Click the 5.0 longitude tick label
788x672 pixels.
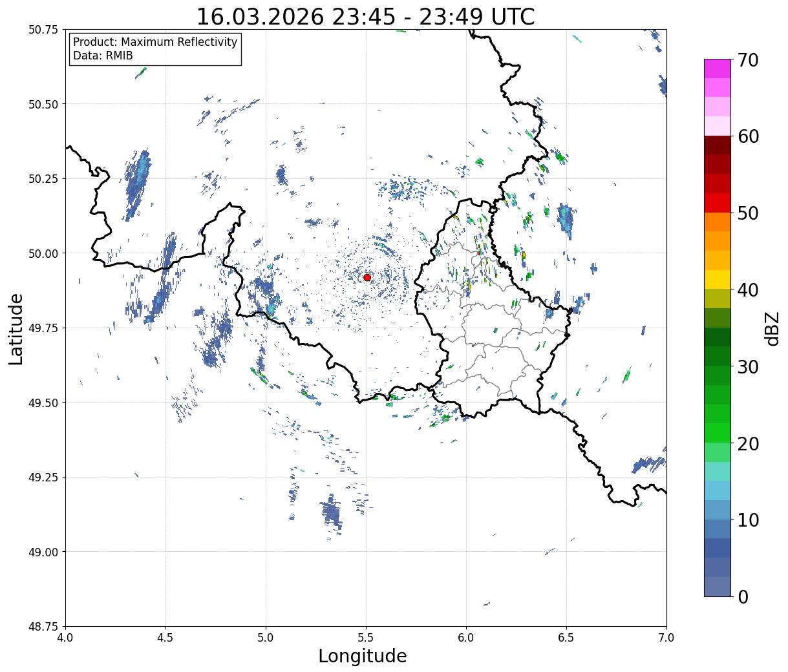tap(266, 638)
